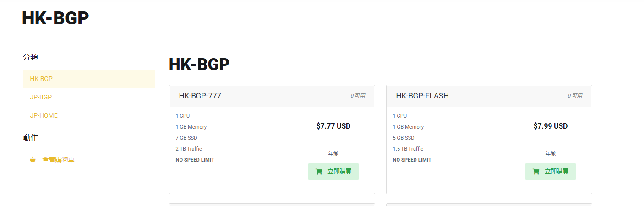Click the cart icon in HK-BGP-FLASH's buy button
644x206 pixels.
pyautogui.click(x=536, y=172)
